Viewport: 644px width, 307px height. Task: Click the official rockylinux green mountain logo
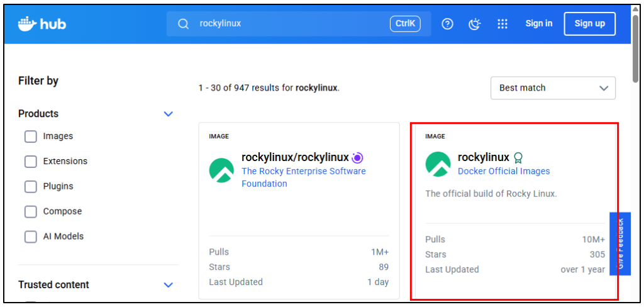(x=438, y=164)
